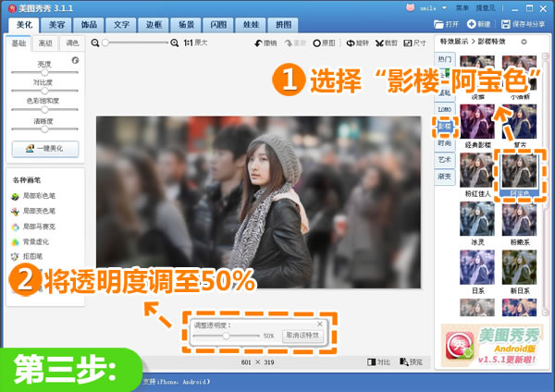Click the 清晰度 sharpness slider
This screenshot has height=392, width=555.
tap(44, 129)
